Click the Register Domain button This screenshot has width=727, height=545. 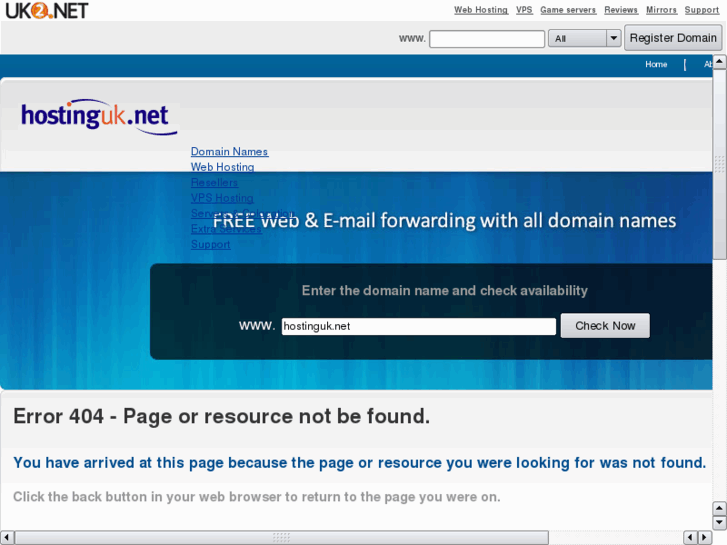(673, 38)
